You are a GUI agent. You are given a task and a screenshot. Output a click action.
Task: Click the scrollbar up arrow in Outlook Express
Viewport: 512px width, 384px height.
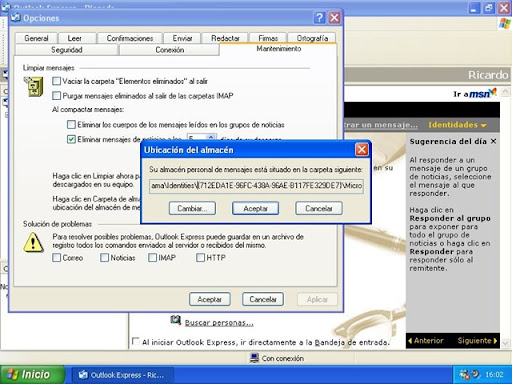point(505,91)
